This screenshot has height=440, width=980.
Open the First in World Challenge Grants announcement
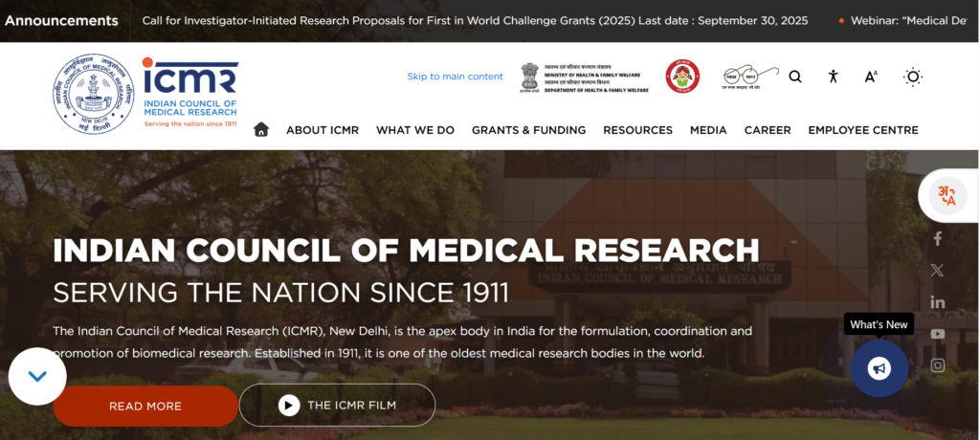(x=475, y=21)
